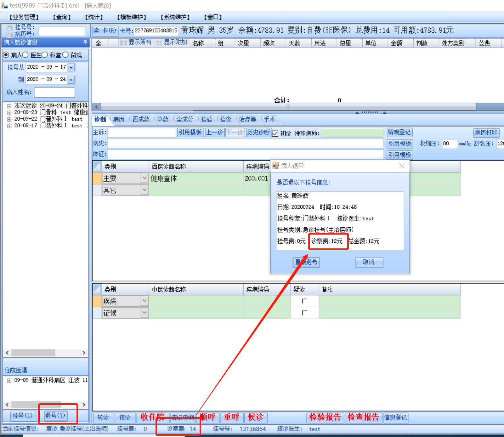Open the 到 end date picker dropdown
504x437 pixels.
[x=71, y=80]
